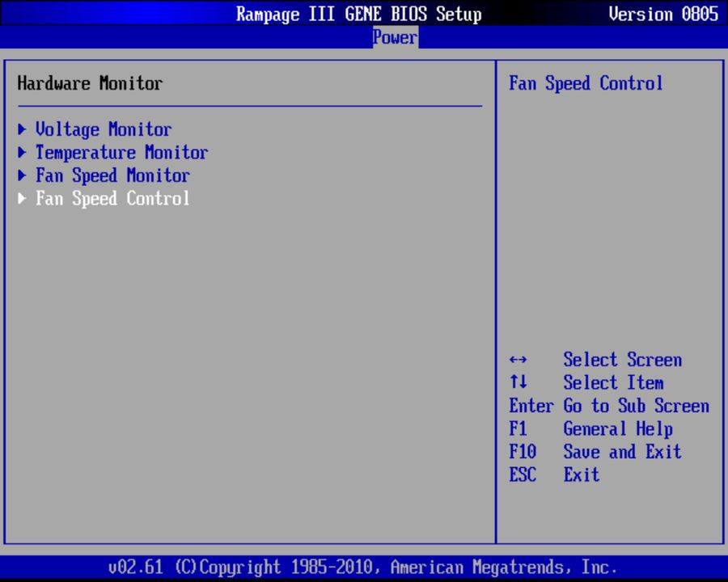Click the Go to Sub Screen hint

[637, 406]
